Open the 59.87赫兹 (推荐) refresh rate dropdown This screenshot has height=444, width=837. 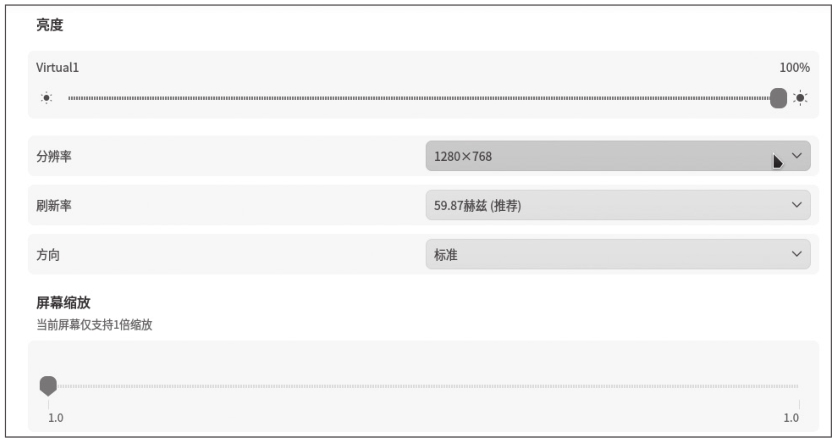(600, 205)
